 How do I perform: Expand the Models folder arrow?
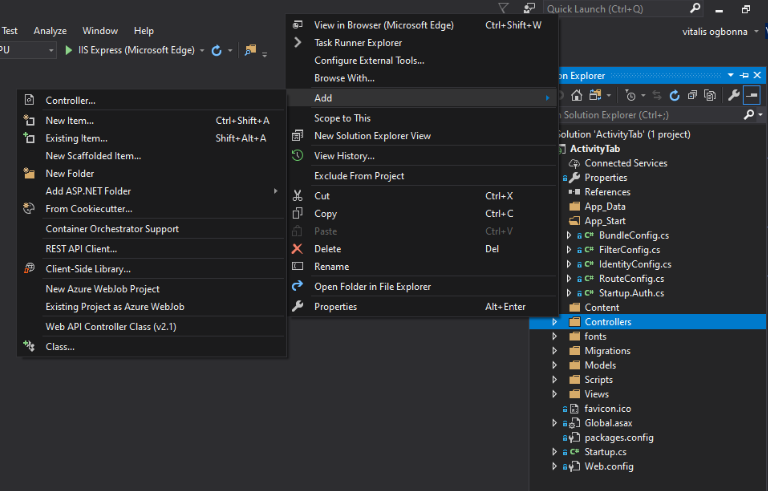coord(554,365)
